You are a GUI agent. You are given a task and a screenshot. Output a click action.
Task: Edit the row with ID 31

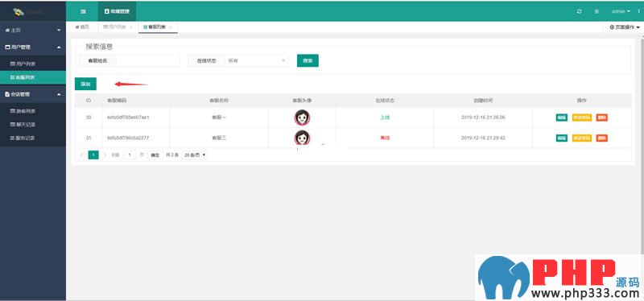(x=561, y=138)
